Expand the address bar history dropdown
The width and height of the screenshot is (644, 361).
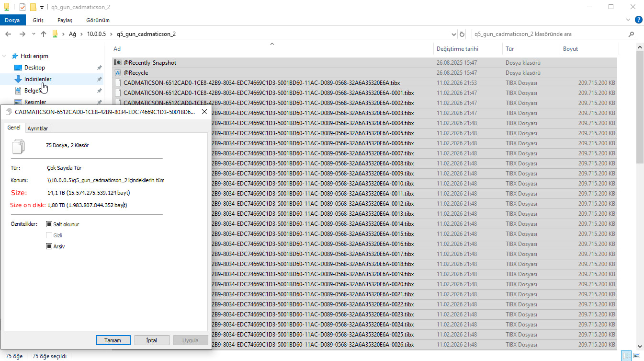click(454, 34)
